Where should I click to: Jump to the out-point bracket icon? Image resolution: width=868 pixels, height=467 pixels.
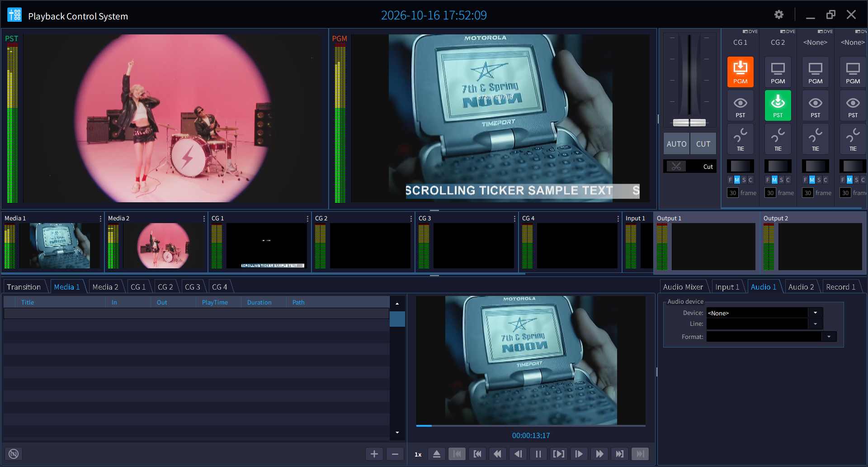(619, 454)
